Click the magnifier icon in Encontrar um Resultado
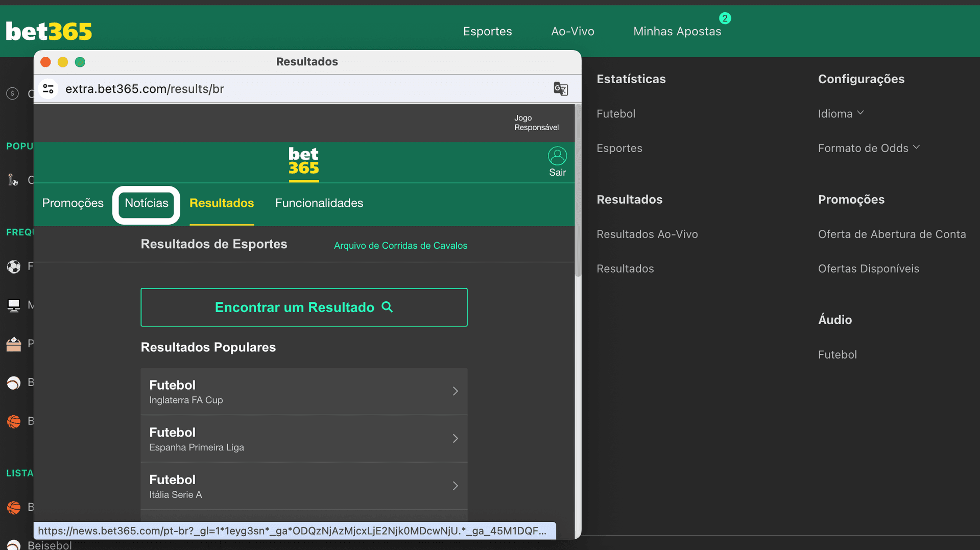 pos(388,307)
